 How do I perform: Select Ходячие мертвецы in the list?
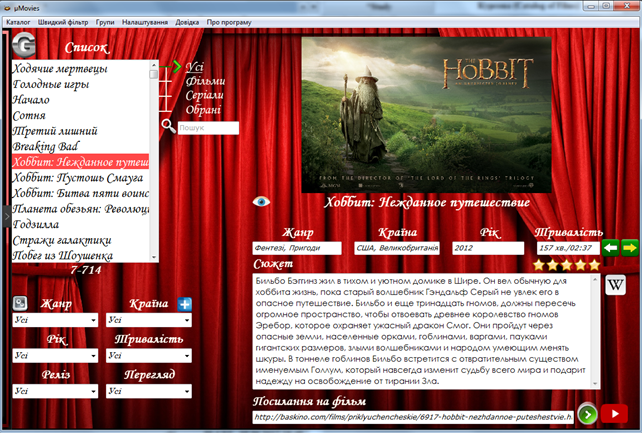pos(80,68)
